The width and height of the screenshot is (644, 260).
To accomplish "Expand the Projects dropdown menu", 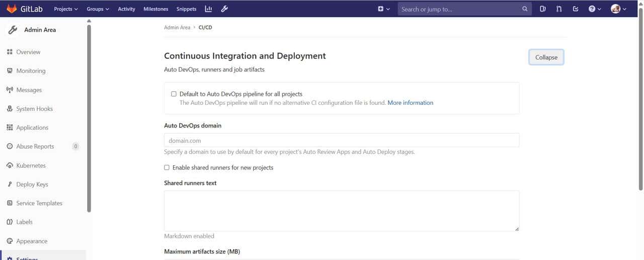I will click(66, 9).
